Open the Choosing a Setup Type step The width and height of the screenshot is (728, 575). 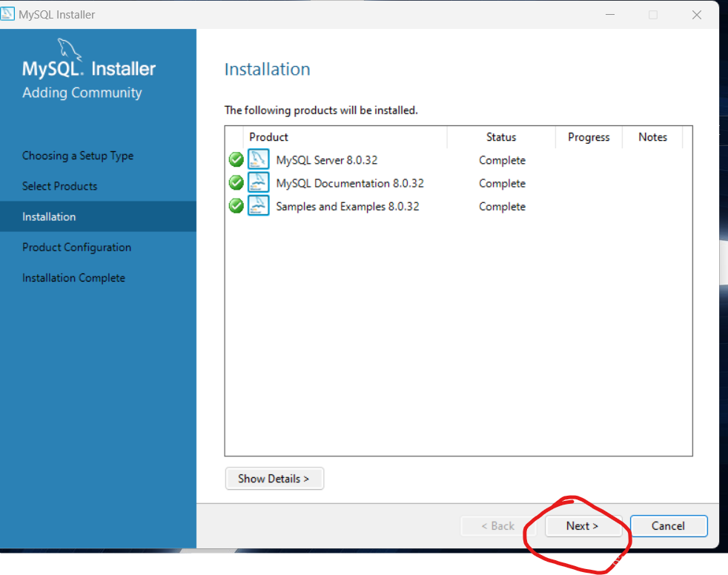[78, 156]
